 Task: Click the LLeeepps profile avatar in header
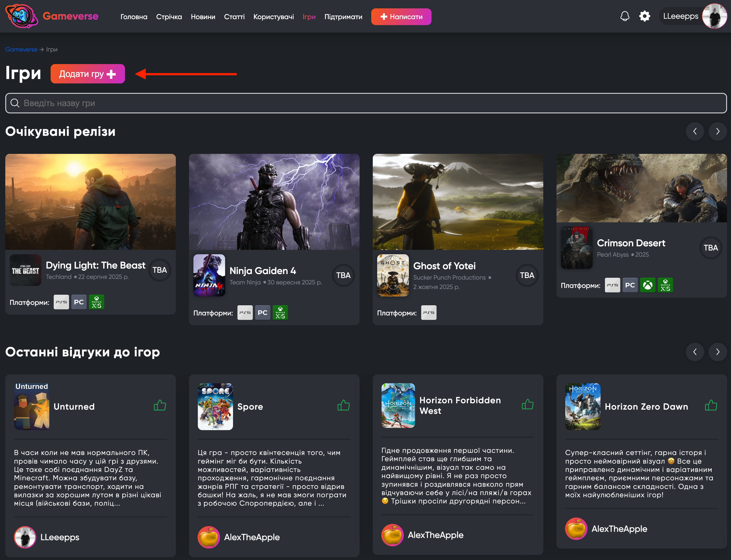click(x=714, y=16)
